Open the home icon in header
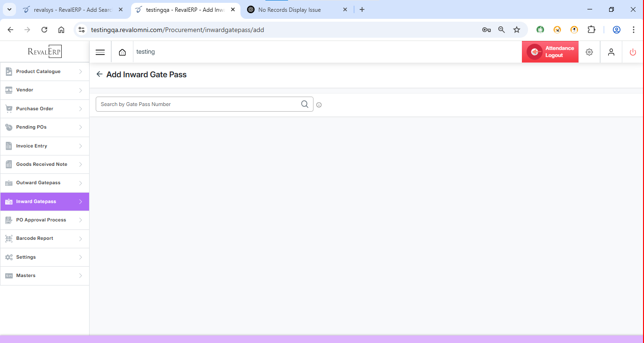Viewport: 644px width, 343px height. click(122, 52)
